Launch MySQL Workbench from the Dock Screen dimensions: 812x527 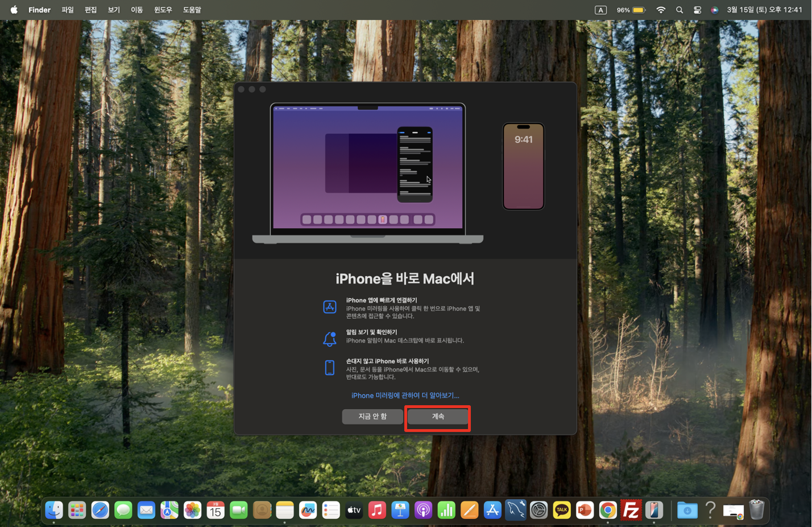point(516,510)
